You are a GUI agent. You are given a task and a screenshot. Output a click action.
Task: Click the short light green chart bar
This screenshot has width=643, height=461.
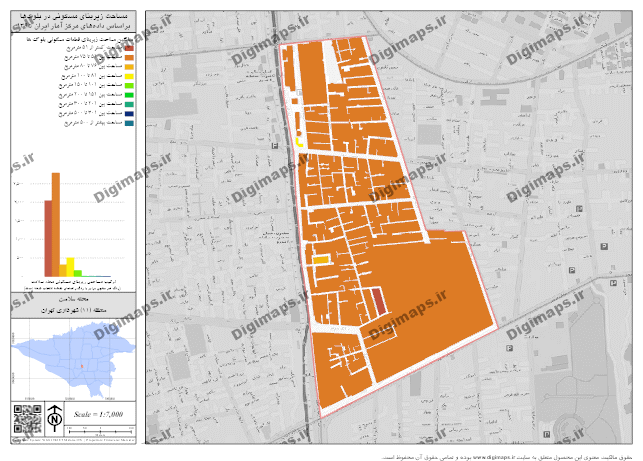coord(78,274)
